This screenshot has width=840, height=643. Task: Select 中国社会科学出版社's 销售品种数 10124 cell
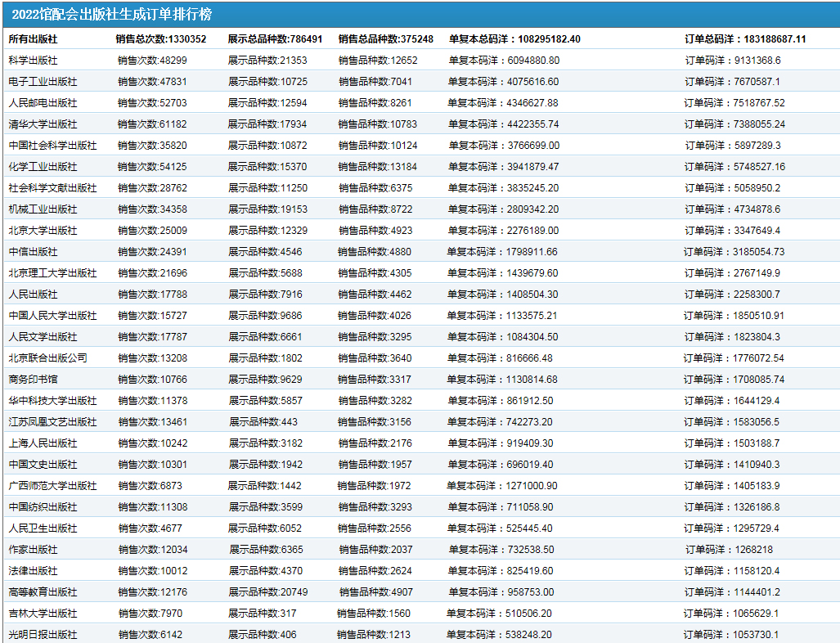[378, 146]
